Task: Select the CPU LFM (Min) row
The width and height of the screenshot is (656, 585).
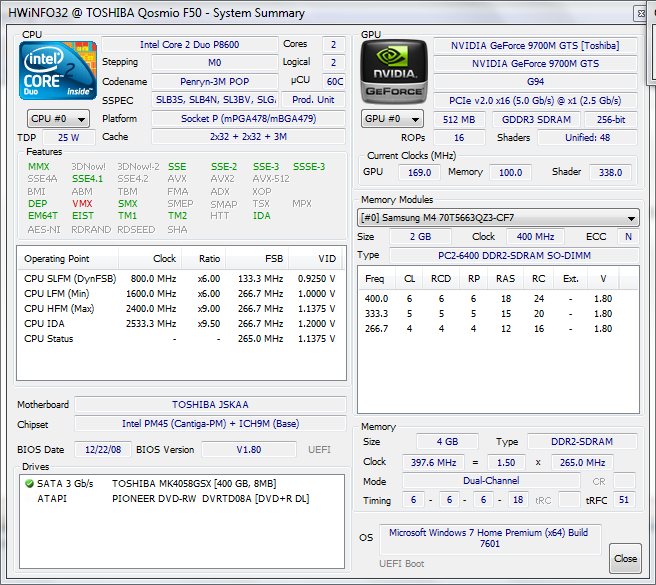Action: pos(180,294)
